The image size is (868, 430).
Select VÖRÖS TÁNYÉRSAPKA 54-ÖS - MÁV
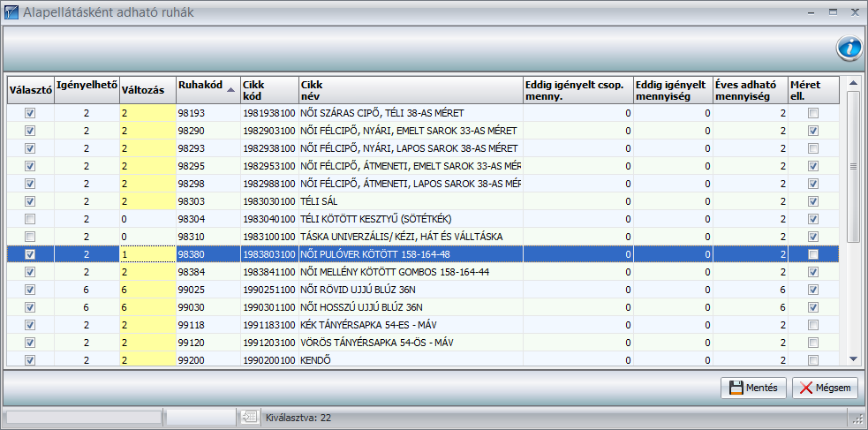423,343
